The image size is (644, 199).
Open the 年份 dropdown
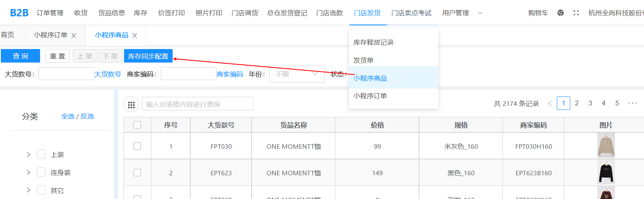point(297,74)
